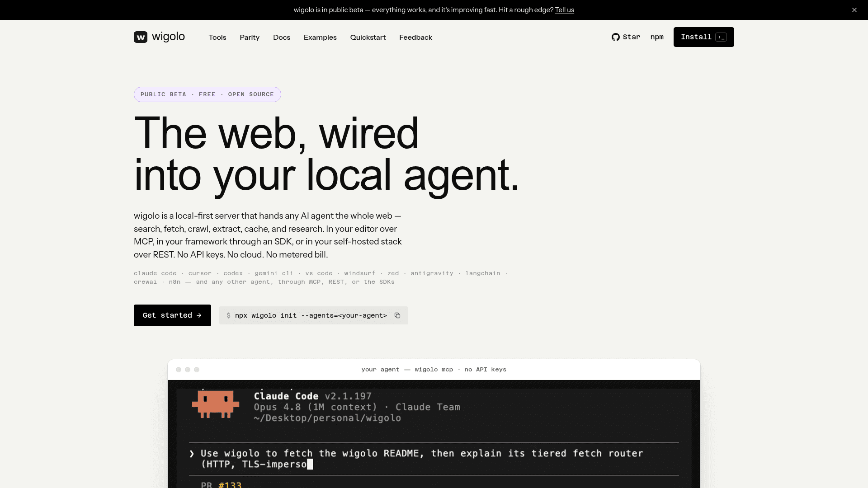Follow the Tell us banner link
This screenshot has height=488, width=868.
click(565, 10)
